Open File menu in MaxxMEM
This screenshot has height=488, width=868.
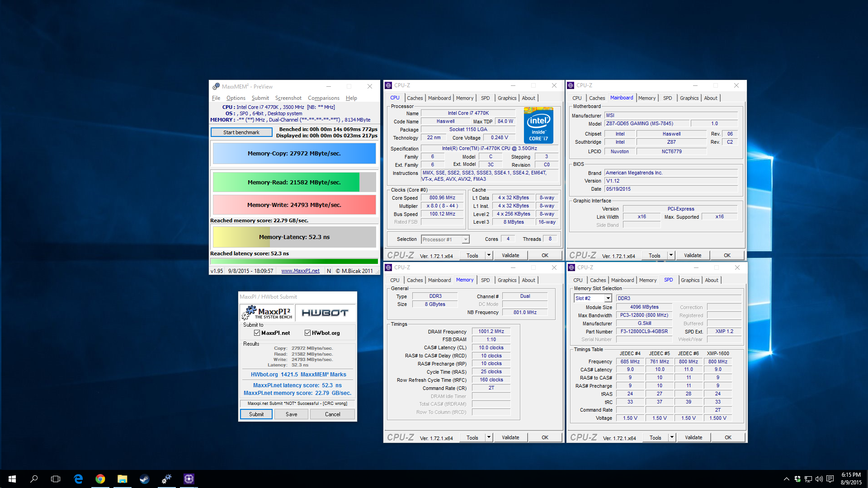click(x=216, y=98)
